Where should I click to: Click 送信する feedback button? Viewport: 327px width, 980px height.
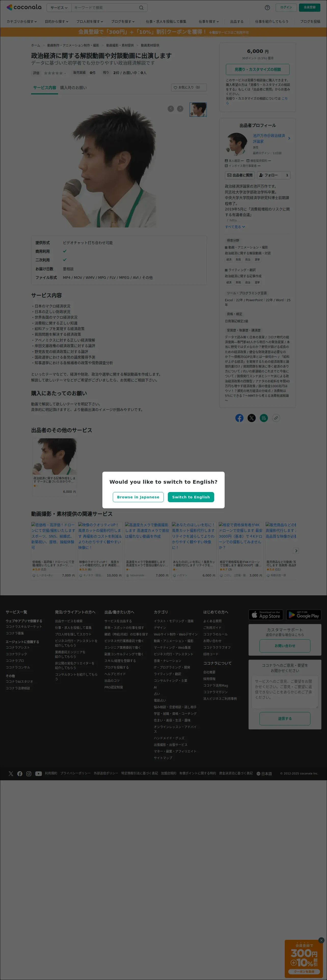[x=285, y=719]
